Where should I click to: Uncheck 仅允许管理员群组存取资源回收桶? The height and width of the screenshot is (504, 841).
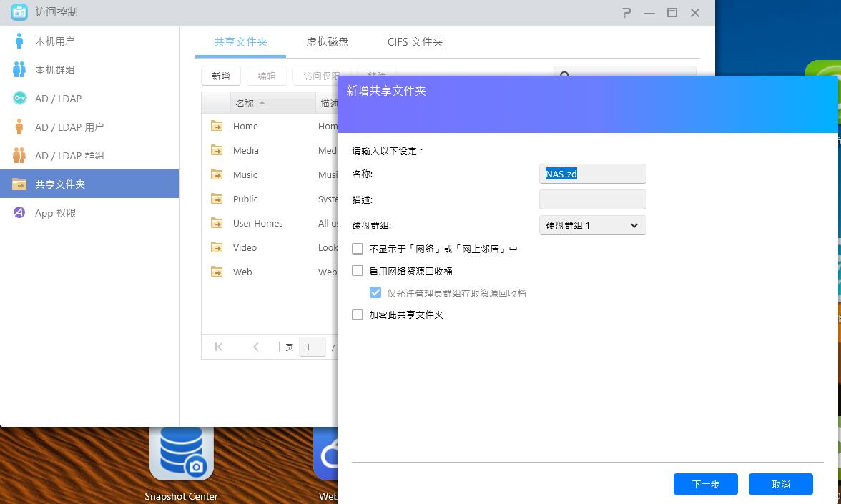click(375, 292)
